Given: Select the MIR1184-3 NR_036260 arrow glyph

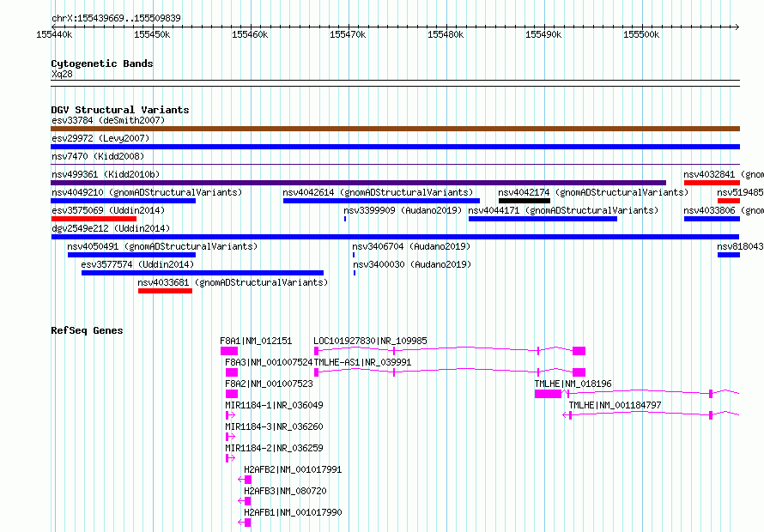Looking at the screenshot, I should (x=230, y=437).
